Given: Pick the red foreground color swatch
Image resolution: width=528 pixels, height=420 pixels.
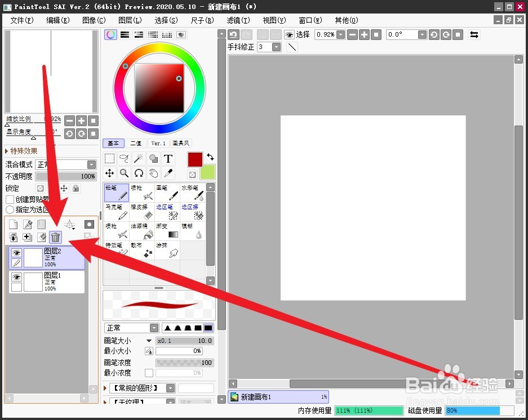Looking at the screenshot, I should (x=195, y=159).
